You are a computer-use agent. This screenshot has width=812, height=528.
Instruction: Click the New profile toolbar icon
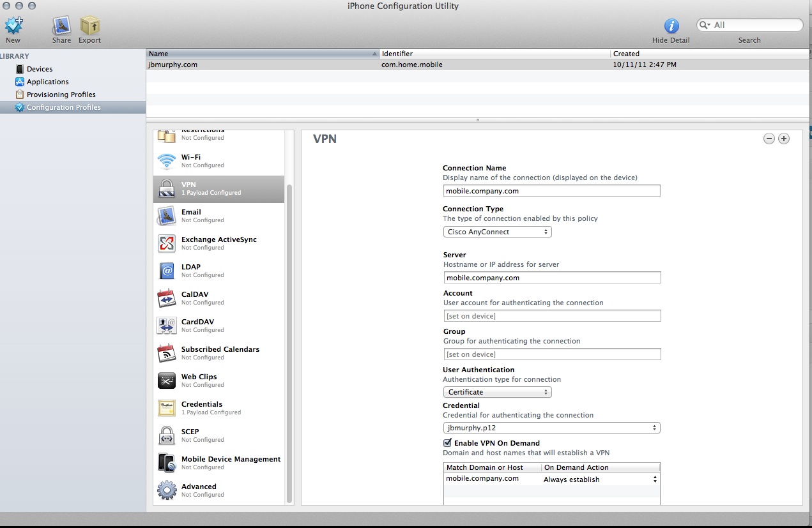13,26
